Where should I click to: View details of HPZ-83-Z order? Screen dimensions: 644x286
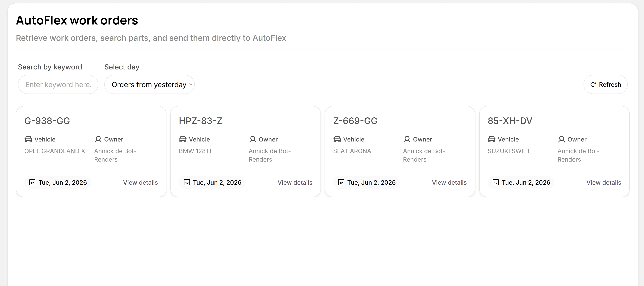pyautogui.click(x=295, y=182)
